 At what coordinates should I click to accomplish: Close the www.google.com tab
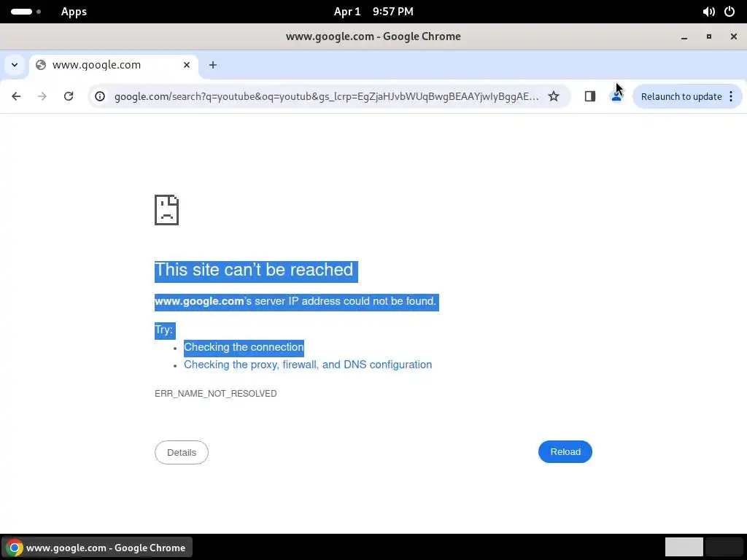click(187, 65)
